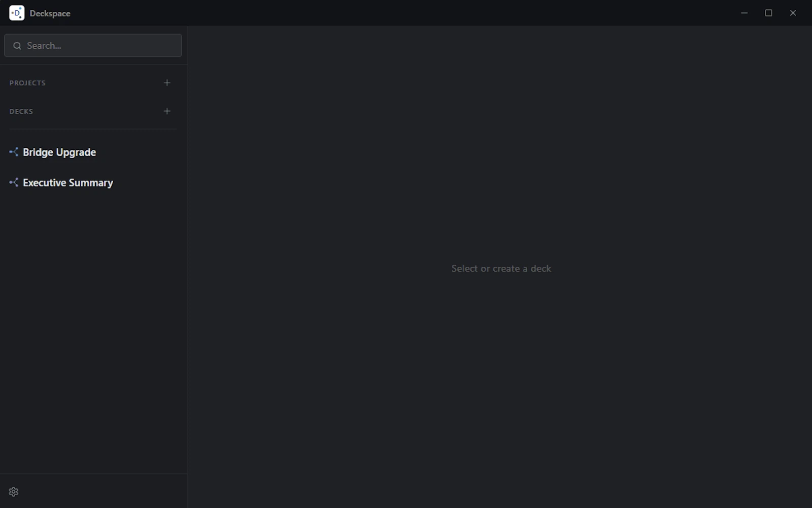
Task: Click the Deckspace app logo icon
Action: 17,13
